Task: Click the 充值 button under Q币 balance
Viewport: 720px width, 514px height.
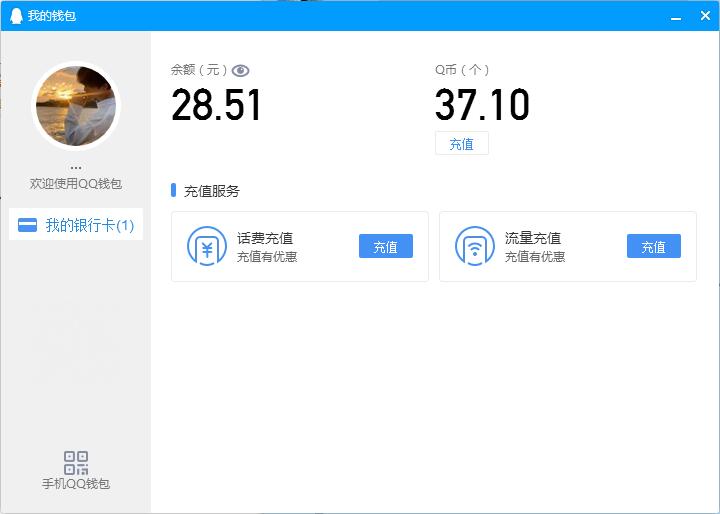Action: coord(462,144)
